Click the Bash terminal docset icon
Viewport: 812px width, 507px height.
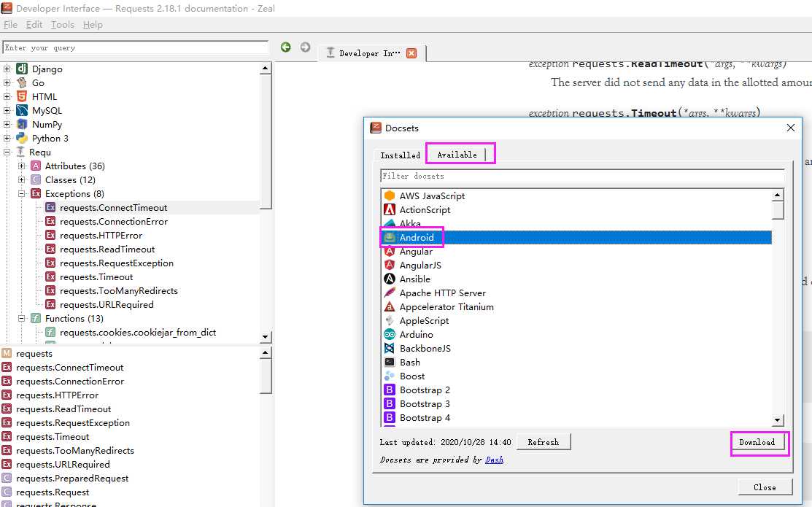click(x=390, y=363)
